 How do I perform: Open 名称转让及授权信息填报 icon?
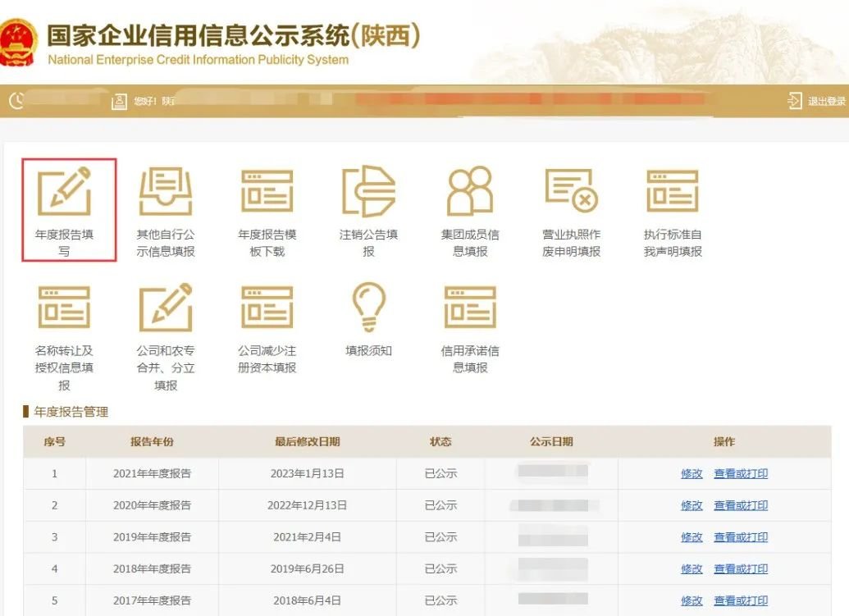64,308
